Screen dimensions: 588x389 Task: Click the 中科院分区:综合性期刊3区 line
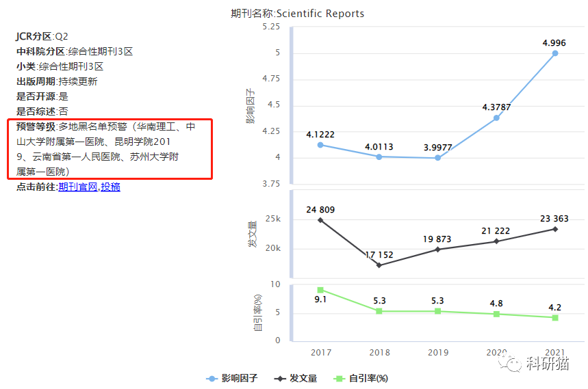pos(75,51)
